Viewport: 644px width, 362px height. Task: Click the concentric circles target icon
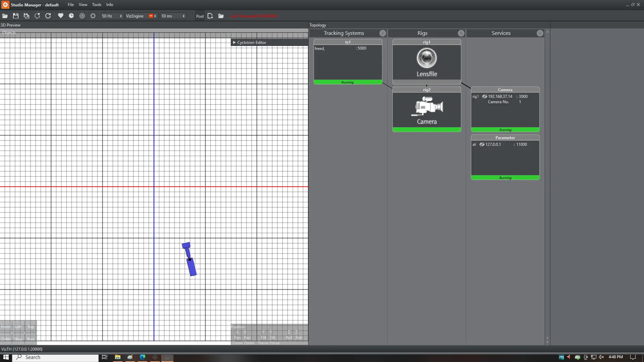click(x=82, y=16)
